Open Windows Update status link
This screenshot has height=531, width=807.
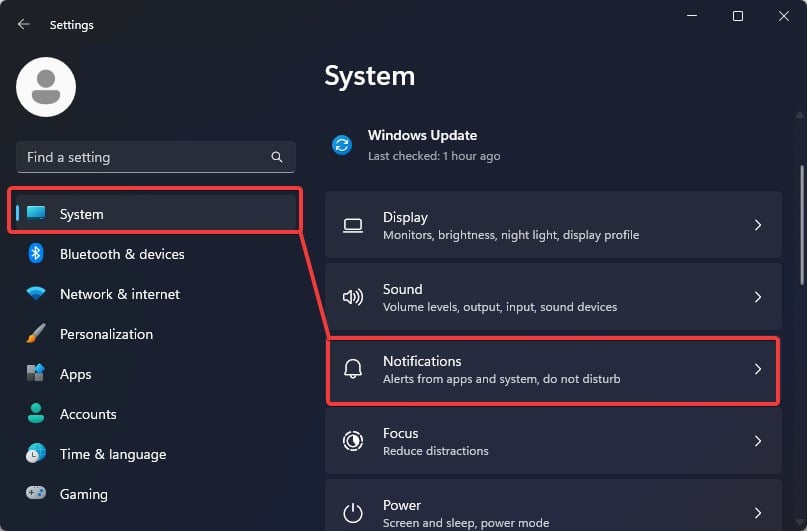tap(422, 136)
